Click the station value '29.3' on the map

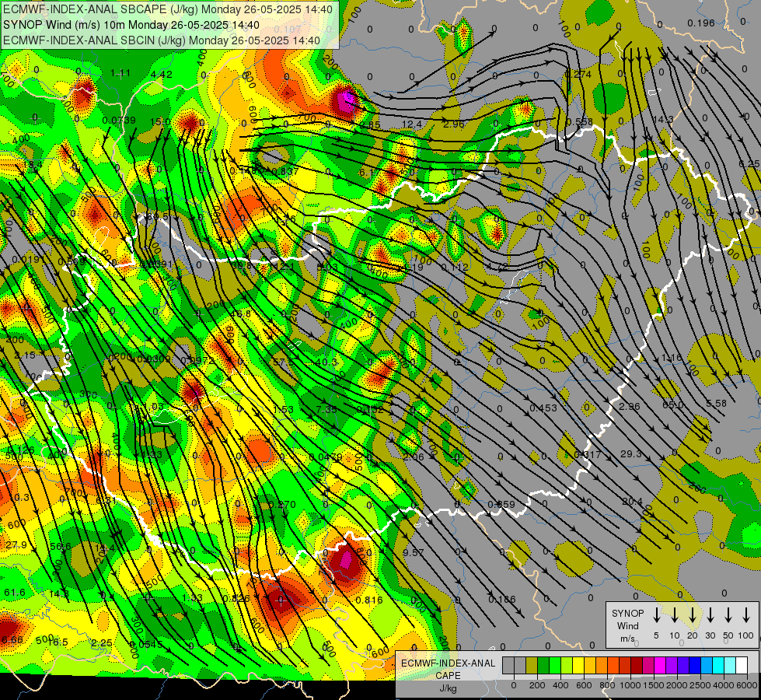click(x=631, y=453)
